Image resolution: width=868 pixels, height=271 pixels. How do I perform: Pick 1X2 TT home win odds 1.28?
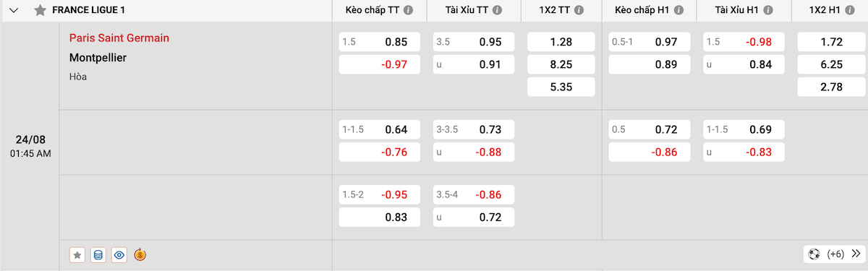(561, 42)
